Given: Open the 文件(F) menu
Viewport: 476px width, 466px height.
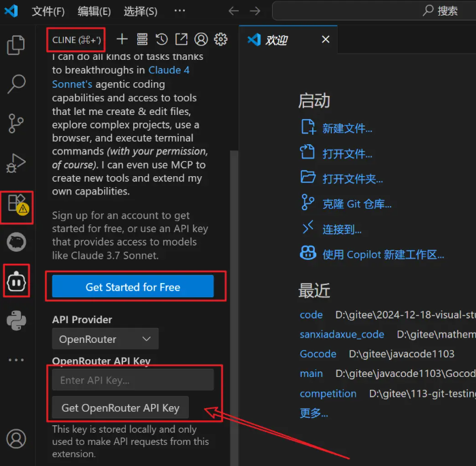Looking at the screenshot, I should click(48, 12).
